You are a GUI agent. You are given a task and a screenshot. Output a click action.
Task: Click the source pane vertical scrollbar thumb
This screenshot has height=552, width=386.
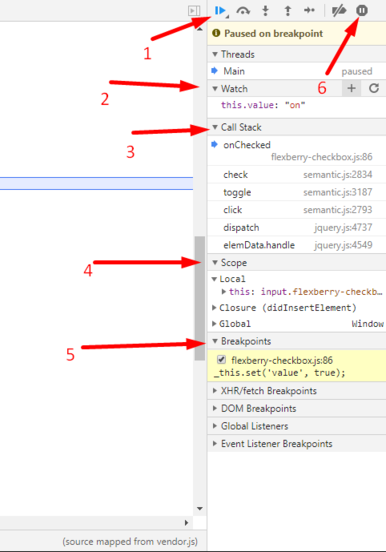(200, 298)
